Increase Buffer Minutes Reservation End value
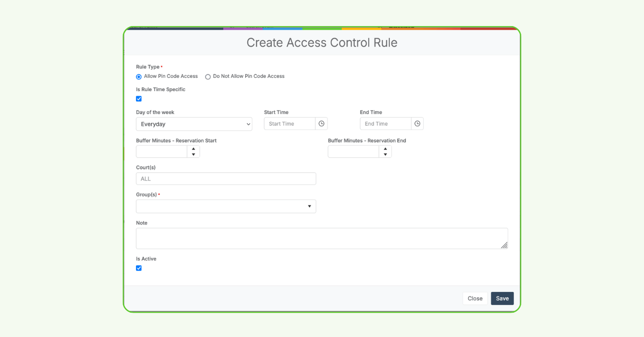644x337 pixels. coord(385,149)
